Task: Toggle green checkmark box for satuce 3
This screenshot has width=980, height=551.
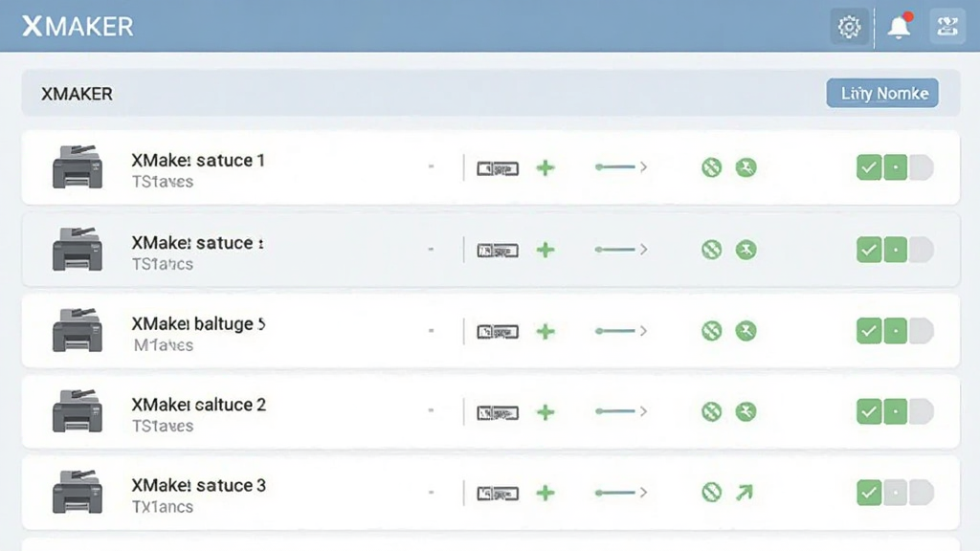Action: click(869, 493)
